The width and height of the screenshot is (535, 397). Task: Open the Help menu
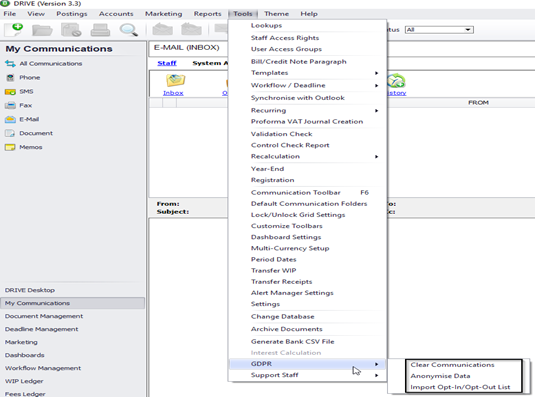pos(309,14)
